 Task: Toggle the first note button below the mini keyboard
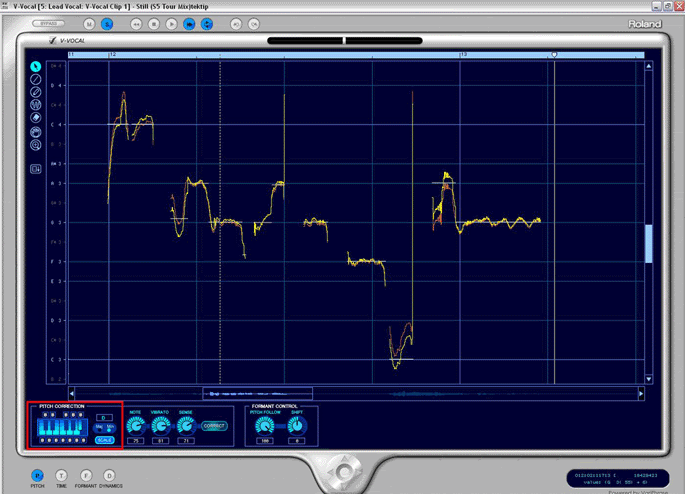click(x=42, y=440)
